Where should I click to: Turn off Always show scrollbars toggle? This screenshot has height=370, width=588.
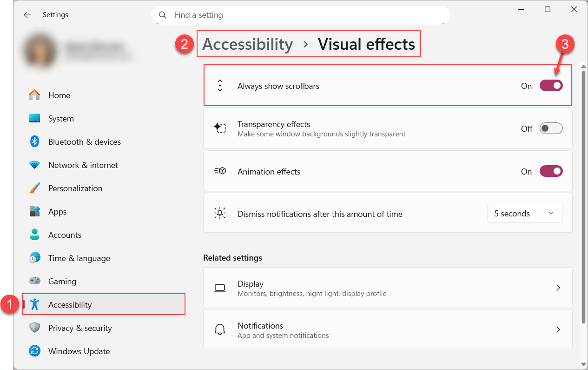tap(551, 86)
